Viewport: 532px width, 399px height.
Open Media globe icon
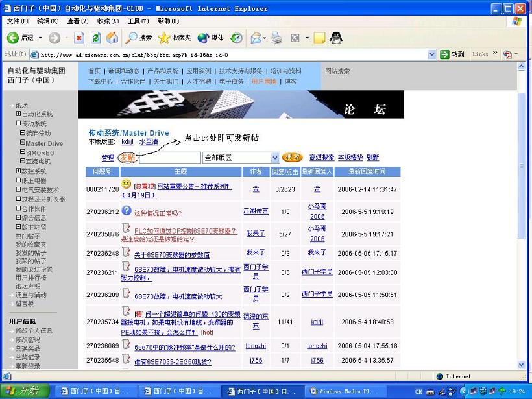[203, 38]
